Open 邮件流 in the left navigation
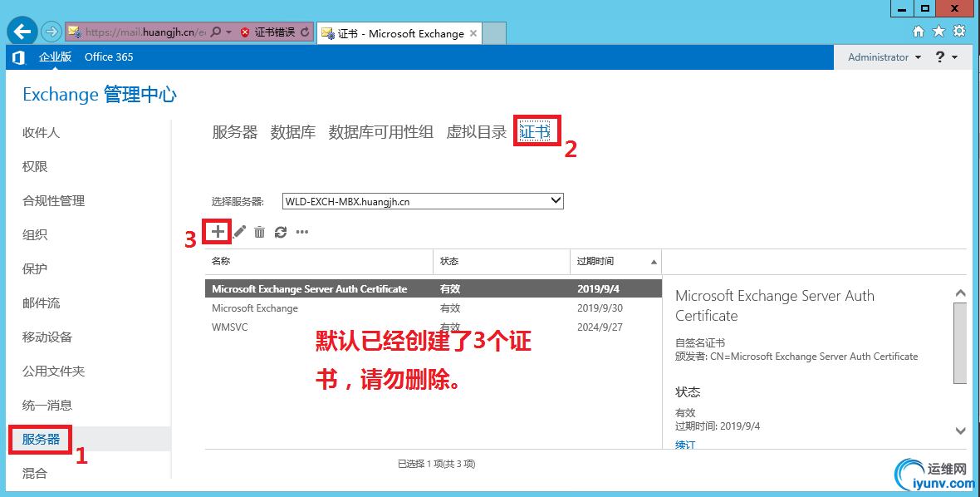Viewport: 980px width, 497px height. point(42,303)
